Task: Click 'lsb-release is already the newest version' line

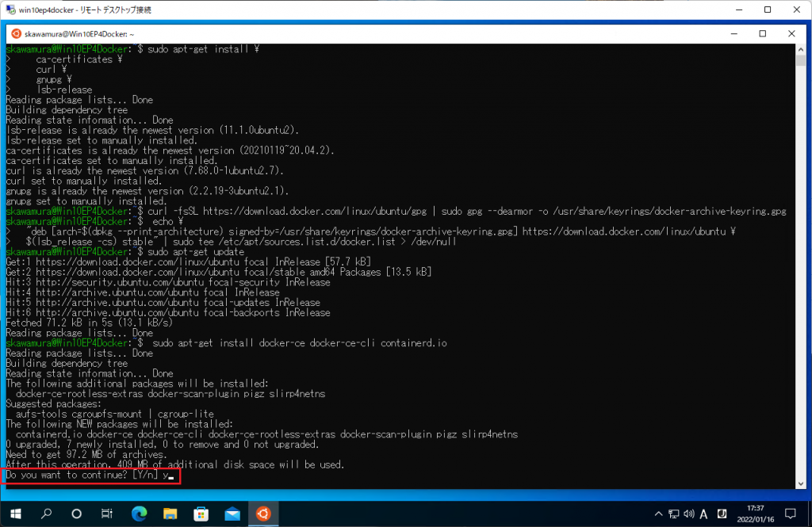Action: pyautogui.click(x=152, y=130)
